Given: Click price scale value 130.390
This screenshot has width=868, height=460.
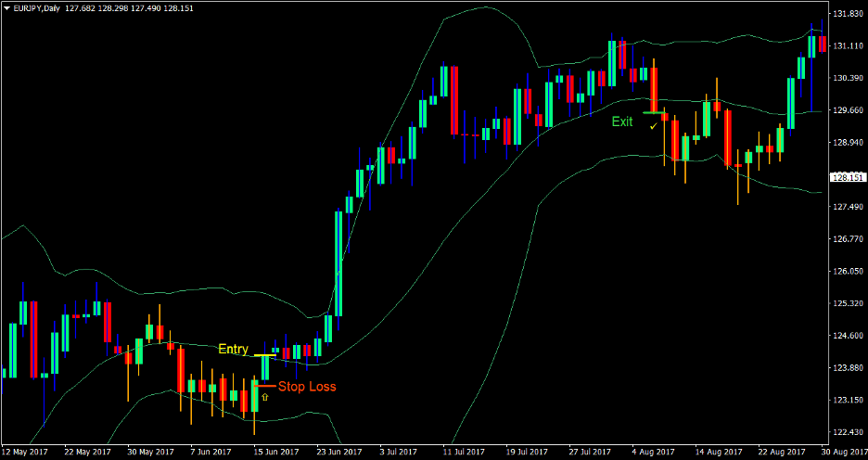Looking at the screenshot, I should coord(848,78).
